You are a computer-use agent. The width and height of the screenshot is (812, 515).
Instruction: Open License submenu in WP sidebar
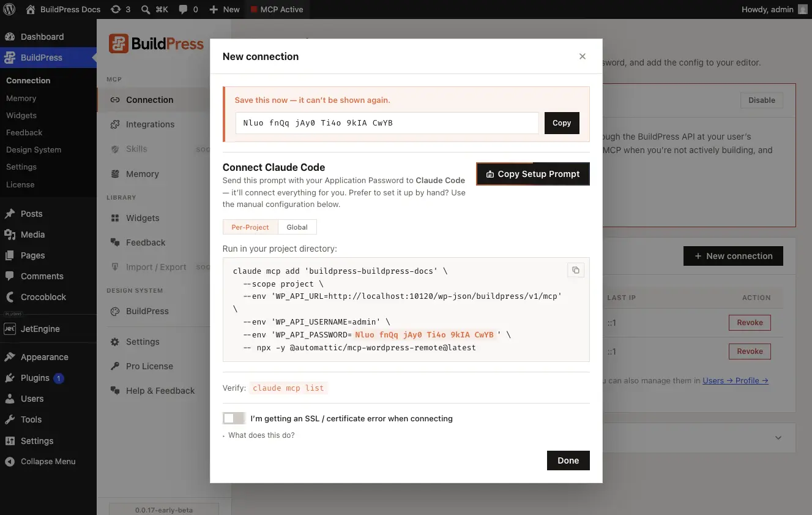point(20,184)
